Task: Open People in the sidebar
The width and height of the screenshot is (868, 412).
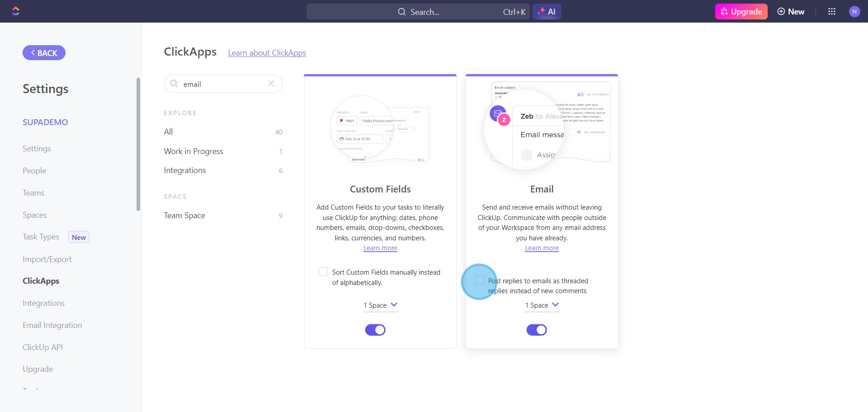Action: tap(34, 171)
